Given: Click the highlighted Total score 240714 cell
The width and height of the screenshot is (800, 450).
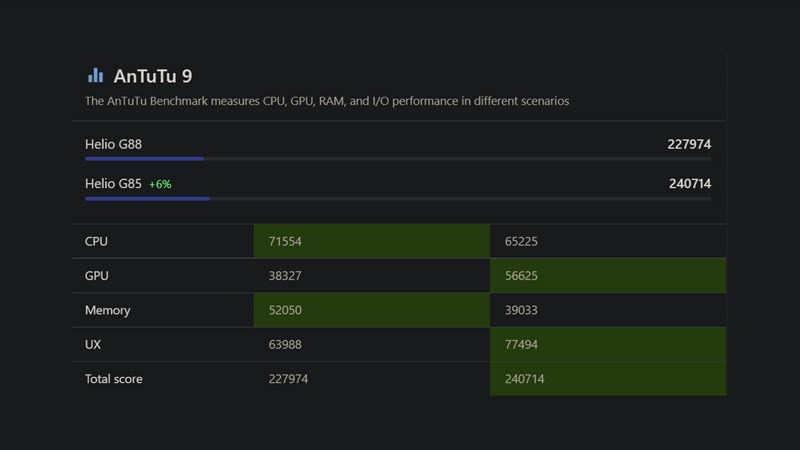Looking at the screenshot, I should click(608, 379).
